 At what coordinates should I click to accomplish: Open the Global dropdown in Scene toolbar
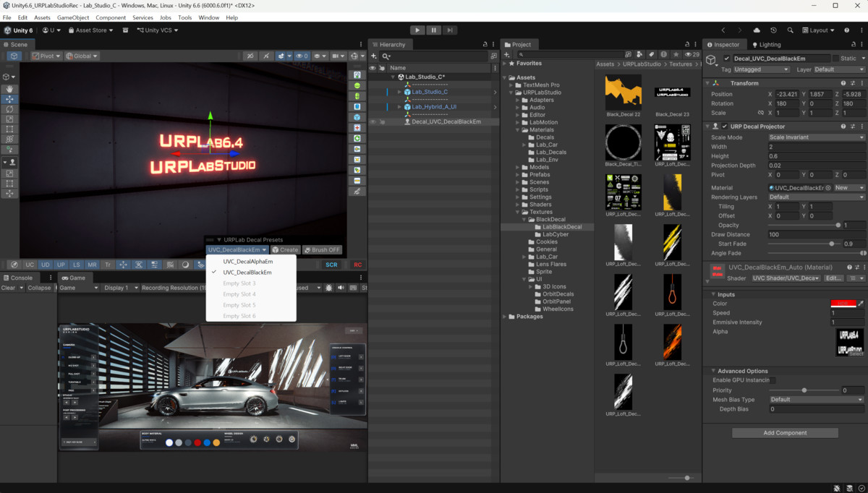click(x=82, y=56)
